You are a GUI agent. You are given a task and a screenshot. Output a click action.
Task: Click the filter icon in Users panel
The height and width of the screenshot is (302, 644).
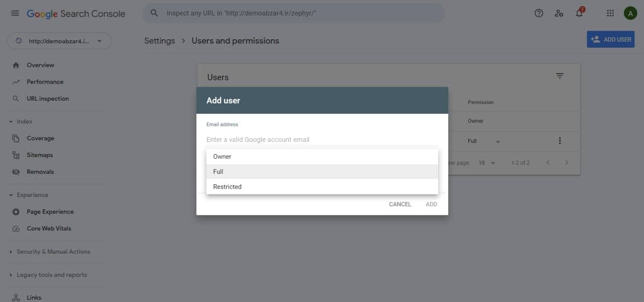tap(560, 76)
